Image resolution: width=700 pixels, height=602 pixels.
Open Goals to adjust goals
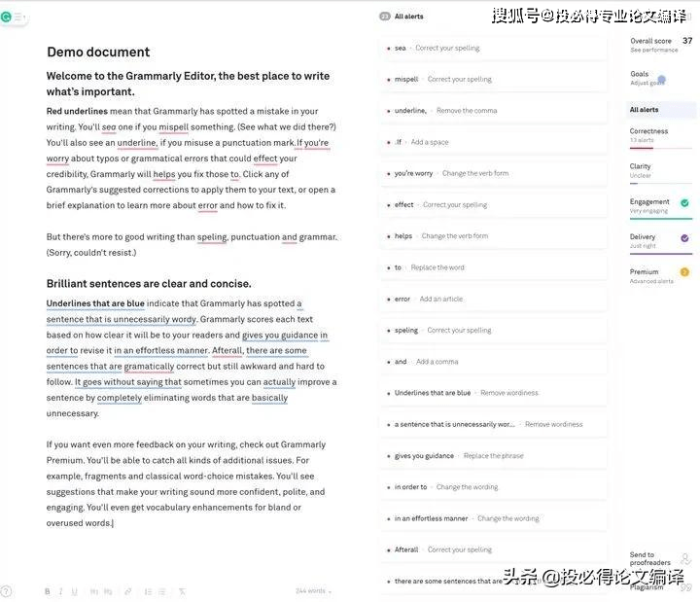coord(647,78)
